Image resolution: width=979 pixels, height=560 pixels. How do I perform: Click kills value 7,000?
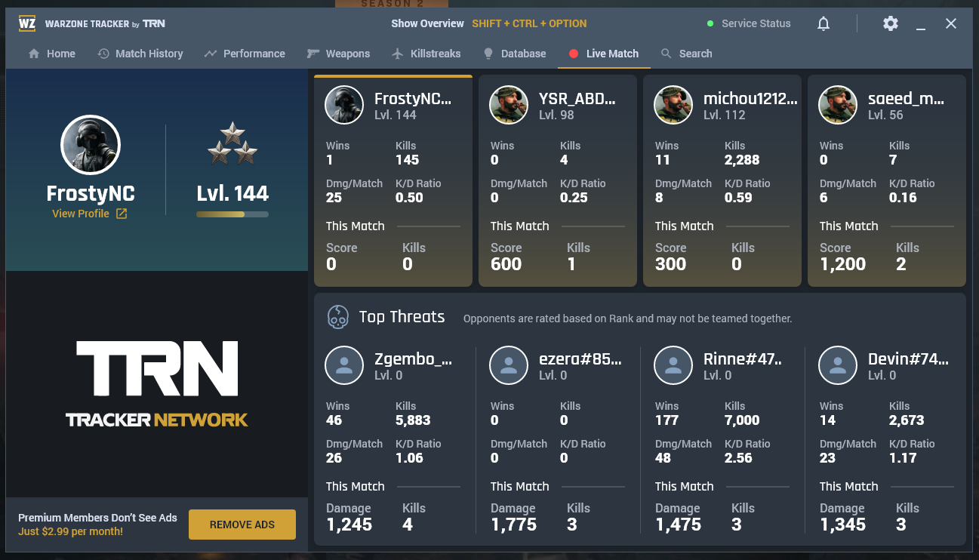[x=742, y=420]
